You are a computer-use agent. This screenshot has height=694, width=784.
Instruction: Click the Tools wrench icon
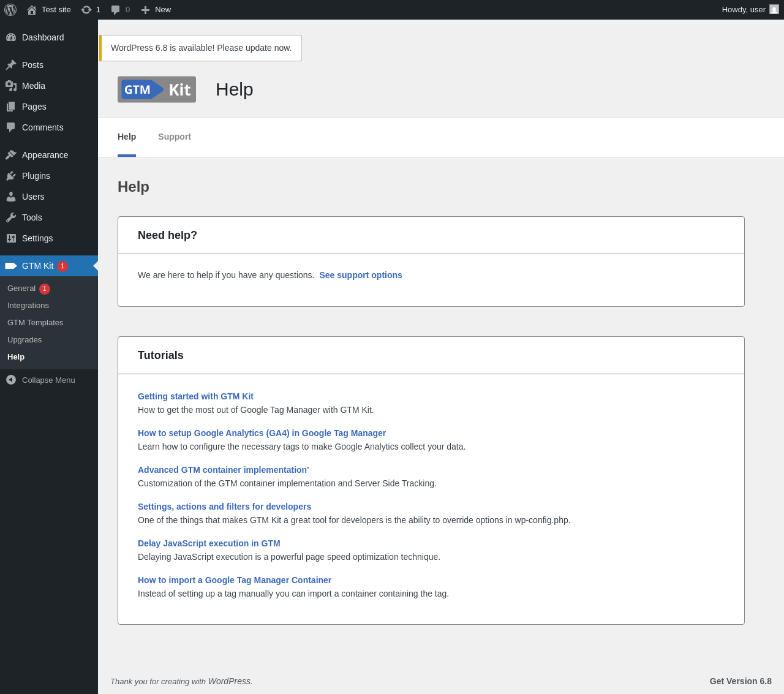pyautogui.click(x=11, y=217)
